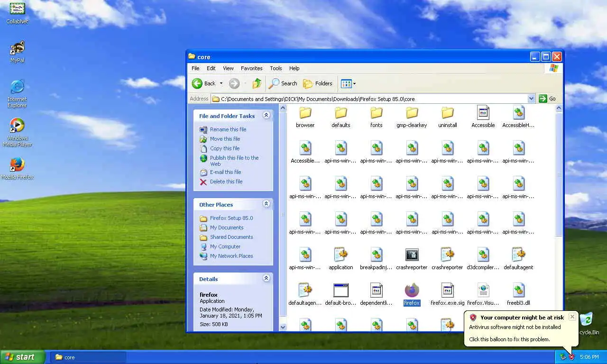Open the Tools menu
Screen dimensions: 607x364
click(x=276, y=68)
